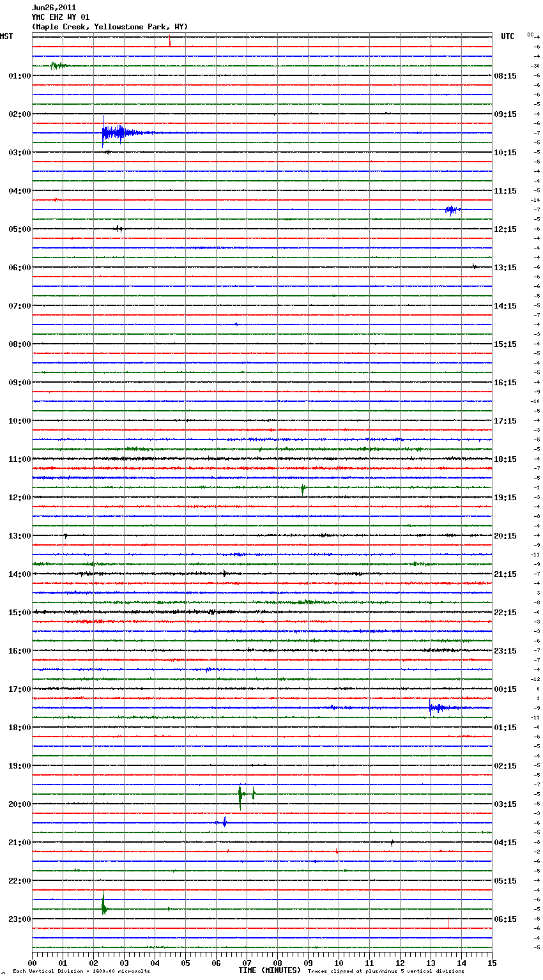
Task: Click the "22:15" UTC time label
Action: tap(505, 613)
